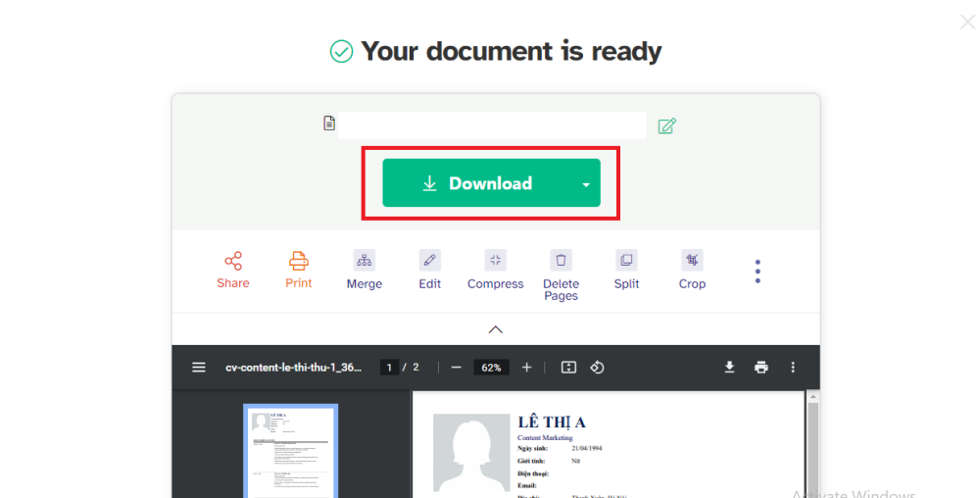Open the more tools vertical dots menu
980x498 pixels.
coord(758,272)
